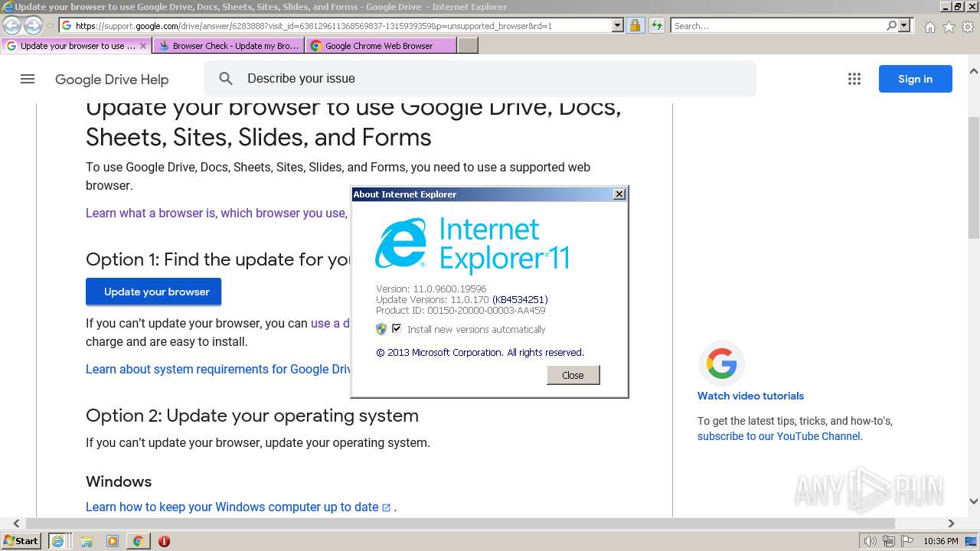Switch to Google Chrome Web Browser tab

tap(381, 46)
